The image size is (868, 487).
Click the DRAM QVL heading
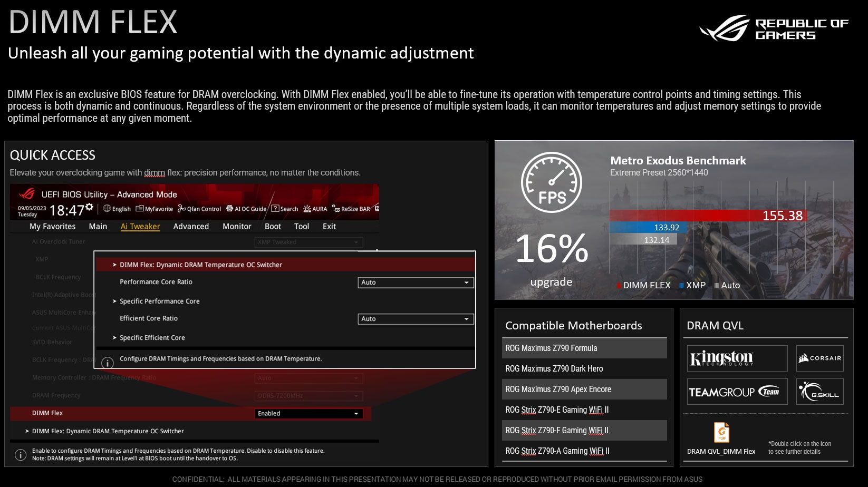click(x=715, y=326)
